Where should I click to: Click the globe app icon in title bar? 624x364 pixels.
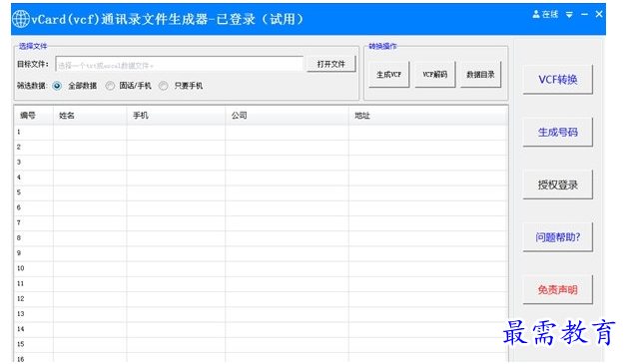point(21,19)
